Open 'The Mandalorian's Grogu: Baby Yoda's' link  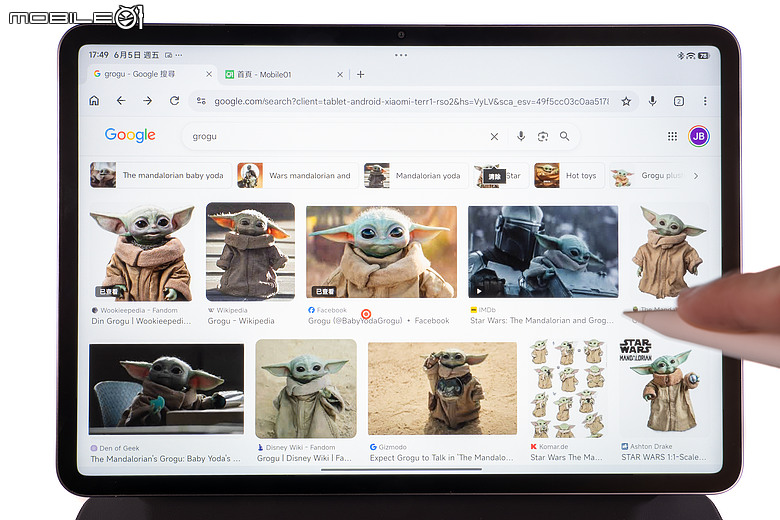(165, 459)
